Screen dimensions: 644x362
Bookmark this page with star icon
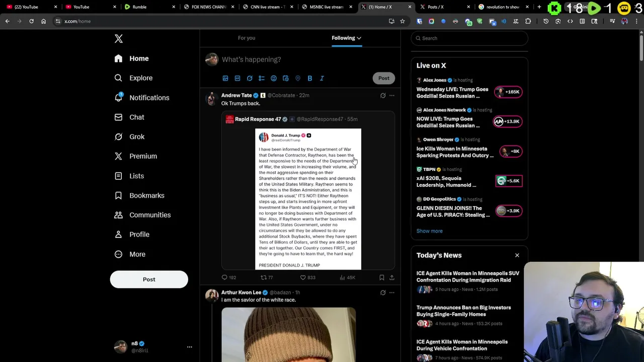[x=403, y=21]
